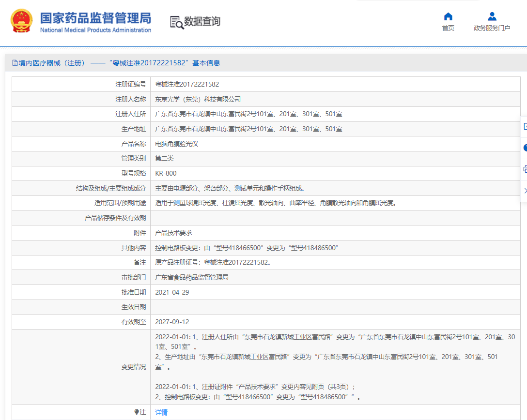Click the help question mark sidebar icon
This screenshot has height=420, width=527.
pyautogui.click(x=525, y=148)
